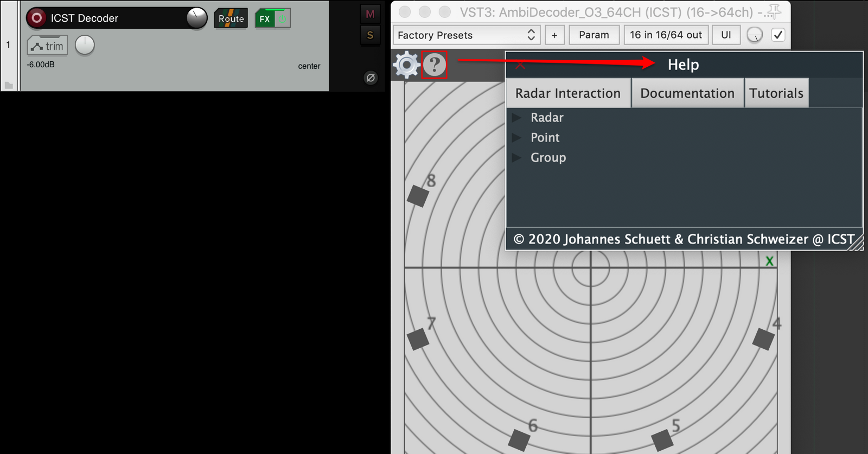
Task: Click the center pan readout
Action: coord(309,66)
